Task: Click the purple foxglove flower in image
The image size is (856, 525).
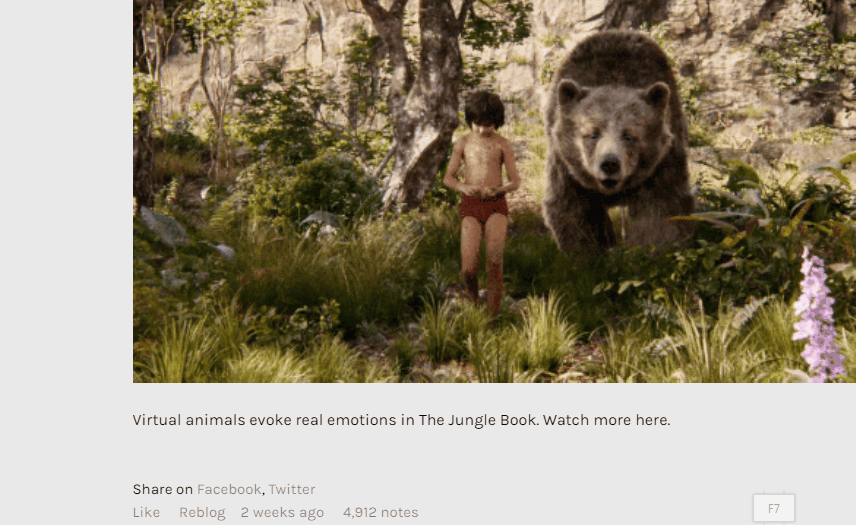Action: [817, 317]
